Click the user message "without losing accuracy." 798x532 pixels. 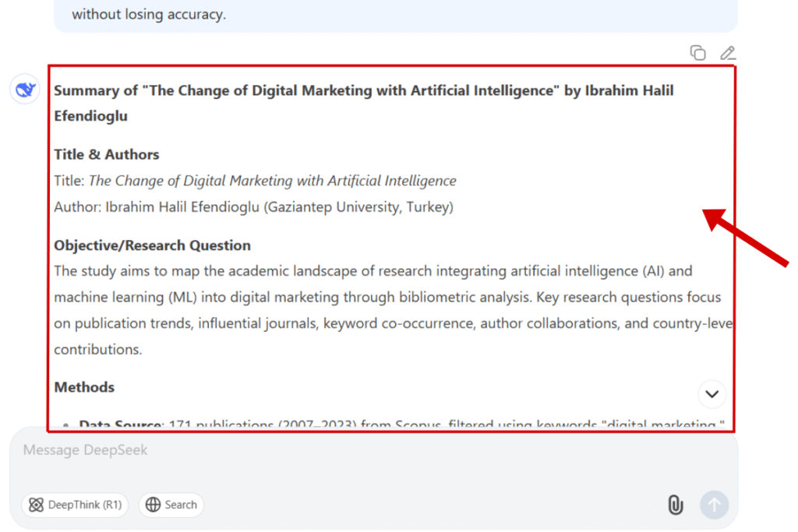coord(149,14)
